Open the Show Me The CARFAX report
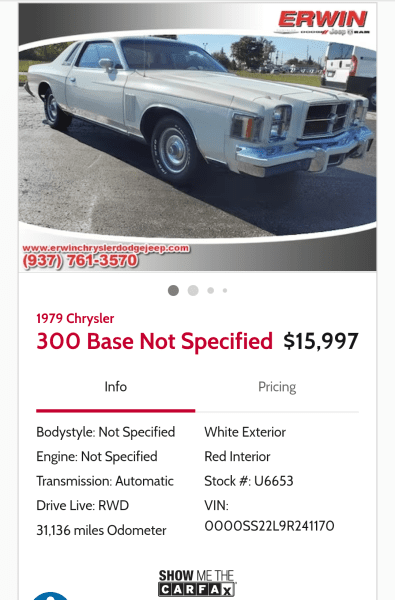 tap(197, 583)
